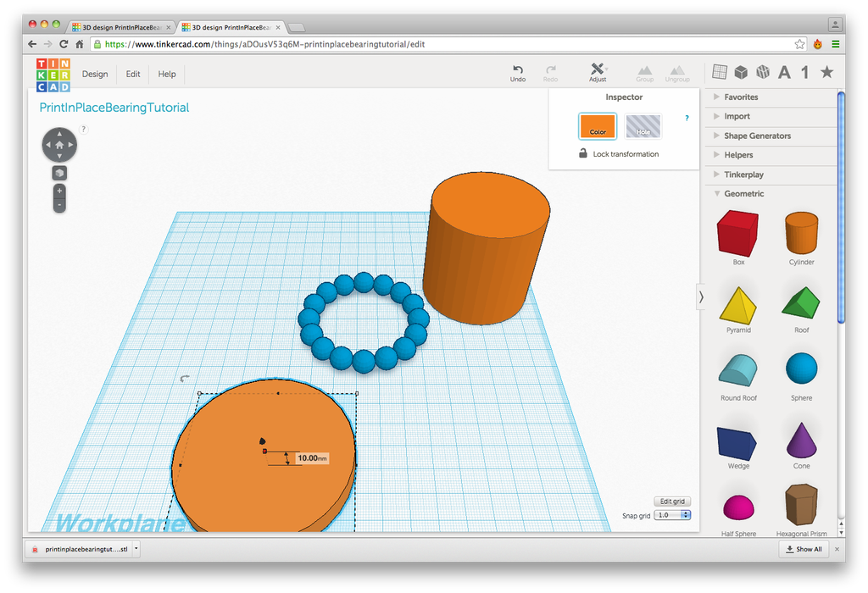Viewport: 868px width, 593px height.
Task: Click the browser back arrow
Action: pyautogui.click(x=32, y=44)
